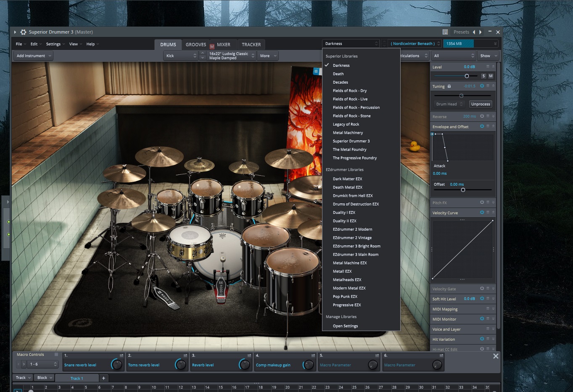Open the 1 - 6 macro range dropdown
The height and width of the screenshot is (392, 573).
point(42,364)
